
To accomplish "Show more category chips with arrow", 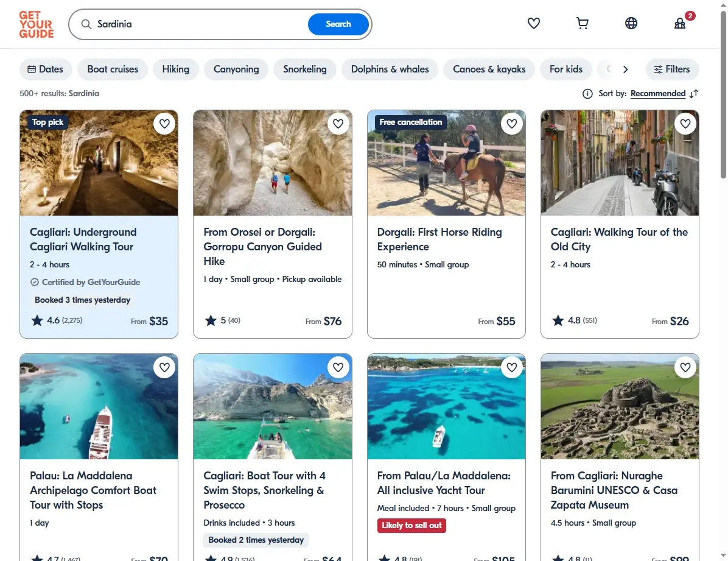I will [x=625, y=69].
